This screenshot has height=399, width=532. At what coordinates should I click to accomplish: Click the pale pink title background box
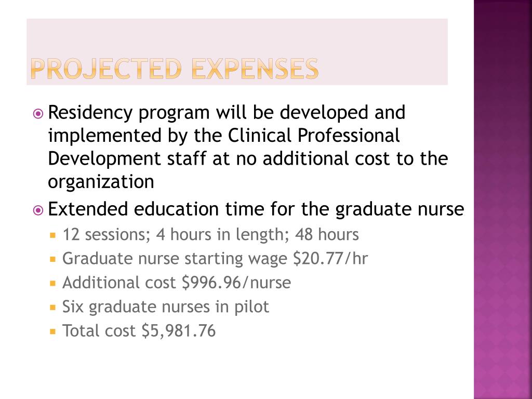tap(237, 52)
